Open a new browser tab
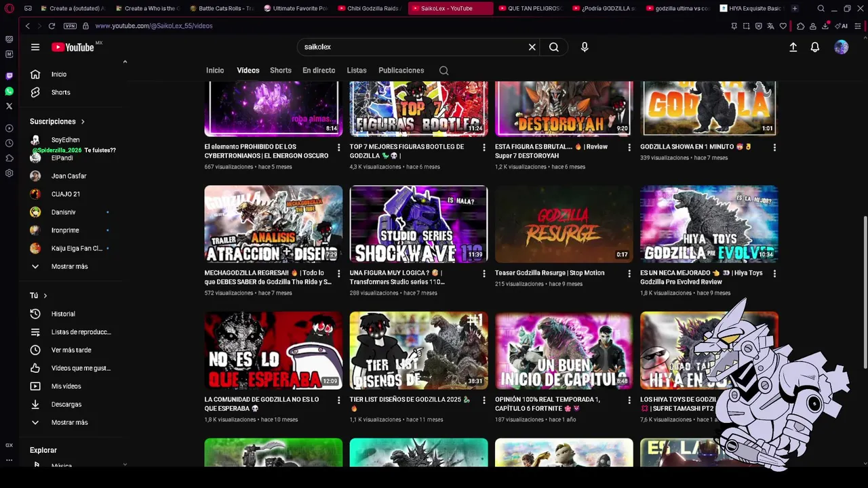Screen dimensions: 868x488 pos(794,8)
